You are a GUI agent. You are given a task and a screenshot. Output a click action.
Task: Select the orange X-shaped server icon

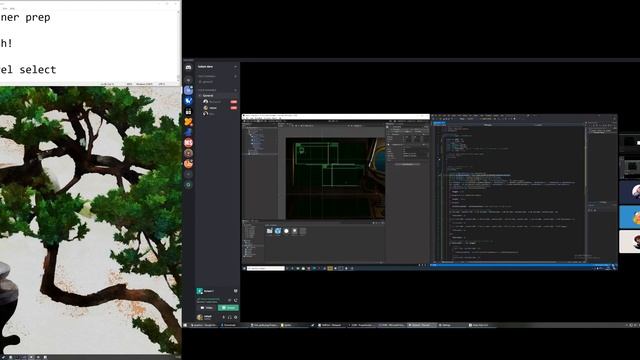point(188,122)
